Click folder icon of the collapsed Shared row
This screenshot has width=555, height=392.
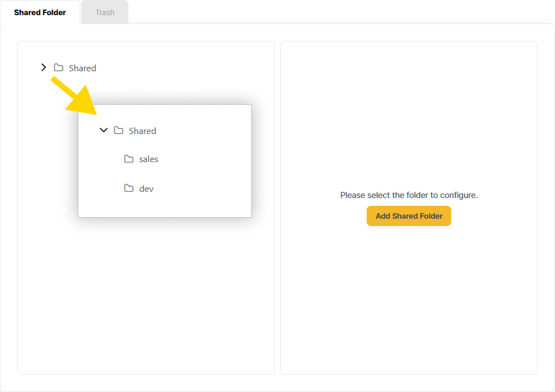(59, 68)
